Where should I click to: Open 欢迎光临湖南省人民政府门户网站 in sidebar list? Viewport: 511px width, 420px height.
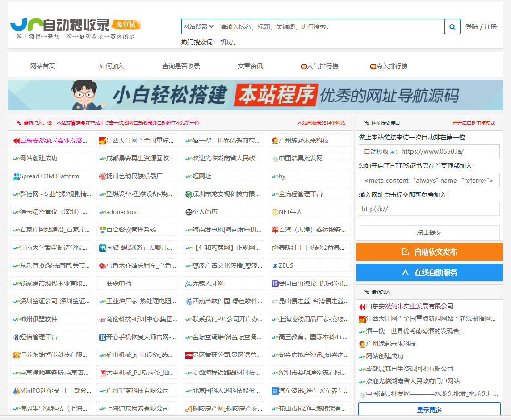point(413,381)
